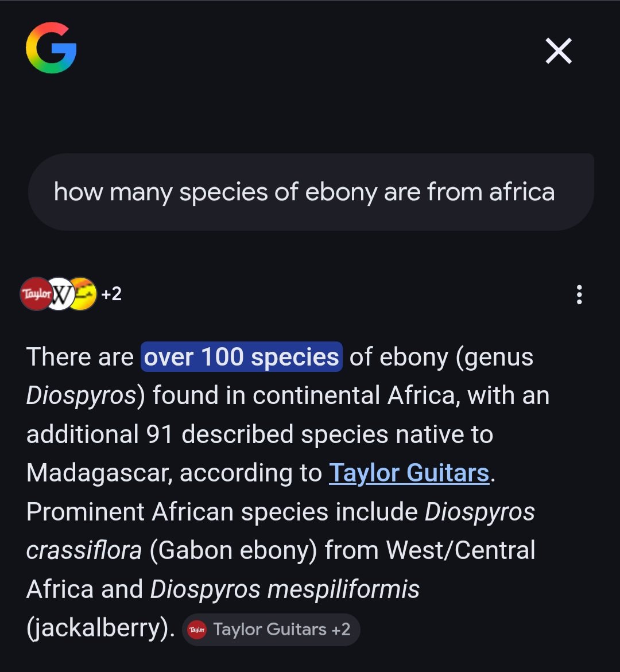Click the red Taylor circle in the source stack
The width and height of the screenshot is (620, 672).
click(x=36, y=294)
